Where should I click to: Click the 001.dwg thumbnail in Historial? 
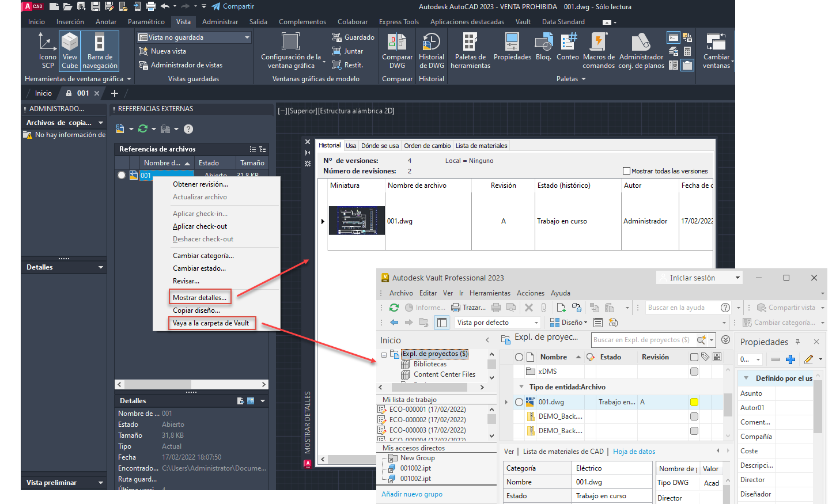[357, 221]
